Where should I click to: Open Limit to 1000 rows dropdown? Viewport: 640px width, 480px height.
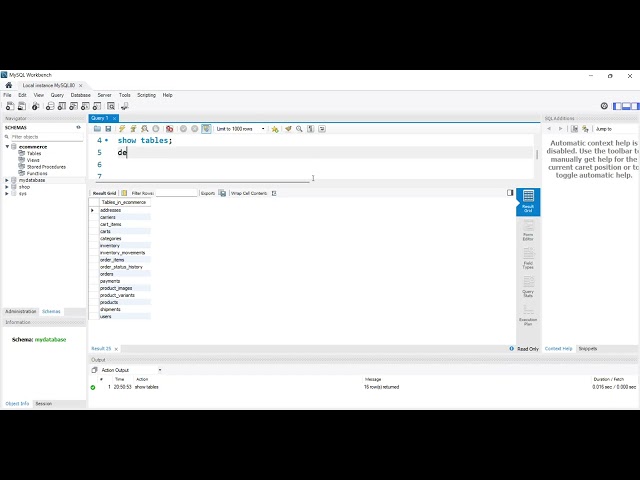pyautogui.click(x=241, y=129)
